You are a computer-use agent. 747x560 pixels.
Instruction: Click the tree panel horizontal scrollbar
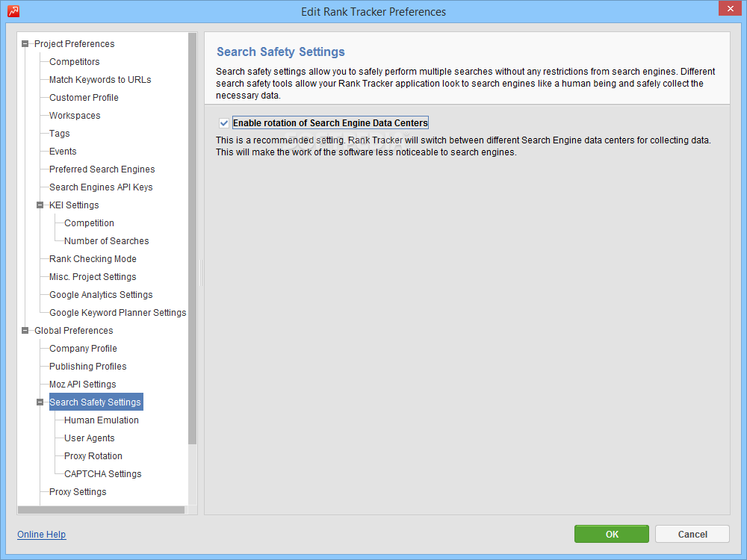click(101, 510)
